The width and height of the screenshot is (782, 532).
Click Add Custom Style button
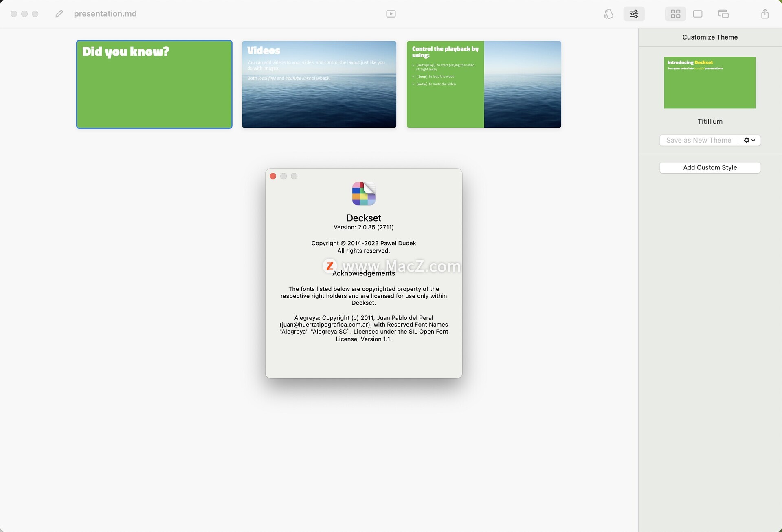pyautogui.click(x=710, y=167)
